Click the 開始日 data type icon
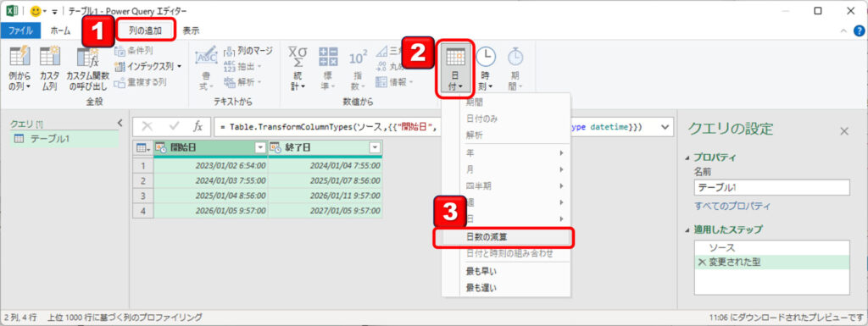This screenshot has height=326, width=868. pyautogui.click(x=161, y=147)
